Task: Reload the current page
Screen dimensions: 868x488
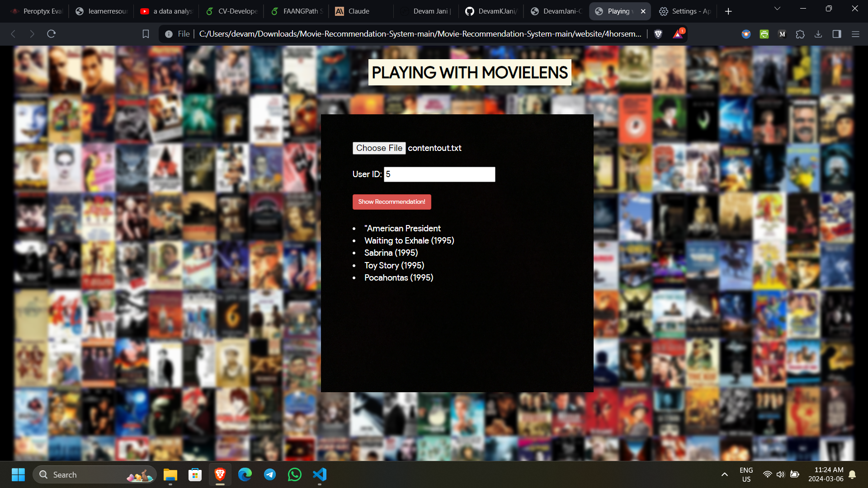Action: pos(51,34)
